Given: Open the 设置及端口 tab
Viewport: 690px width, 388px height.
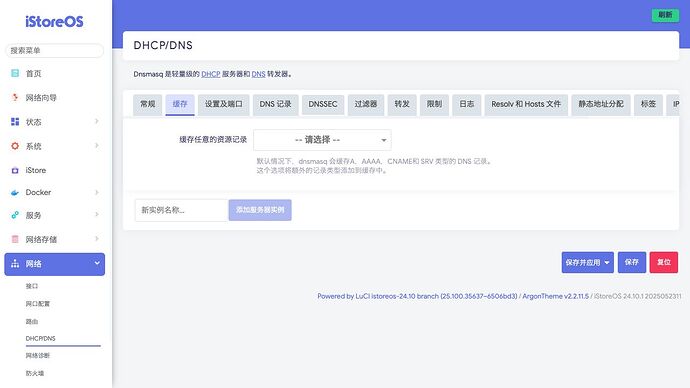Looking at the screenshot, I should [224, 104].
